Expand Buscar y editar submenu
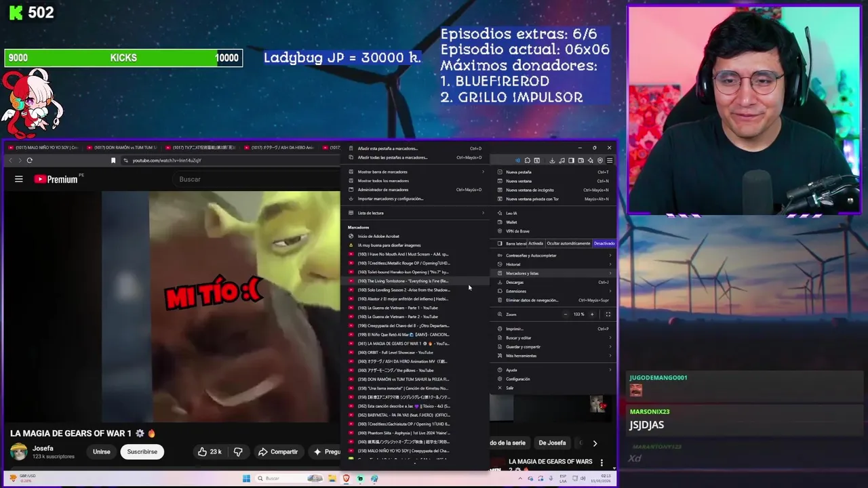This screenshot has height=488, width=868. pyautogui.click(x=553, y=338)
